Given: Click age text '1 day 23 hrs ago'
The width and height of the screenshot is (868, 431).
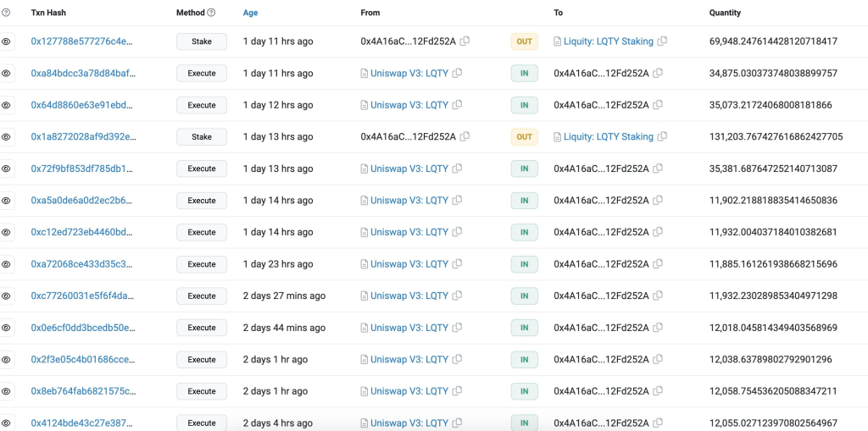Looking at the screenshot, I should [x=278, y=264].
